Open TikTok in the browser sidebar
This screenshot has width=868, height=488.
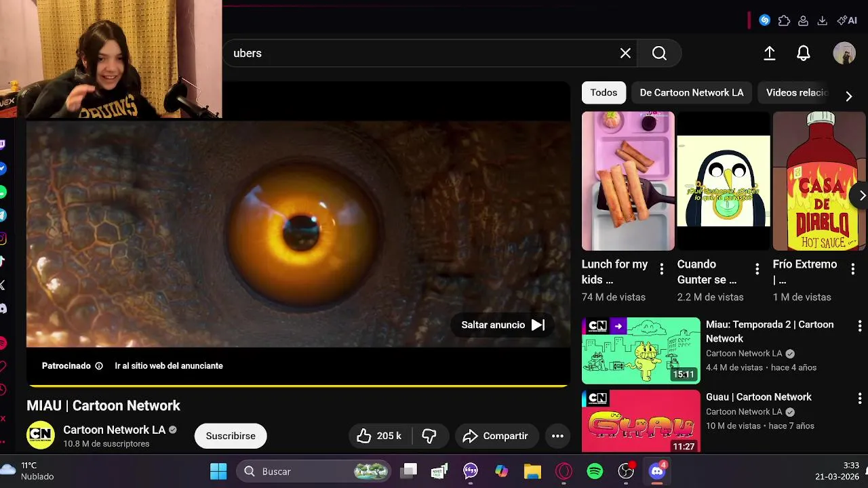pyautogui.click(x=3, y=262)
